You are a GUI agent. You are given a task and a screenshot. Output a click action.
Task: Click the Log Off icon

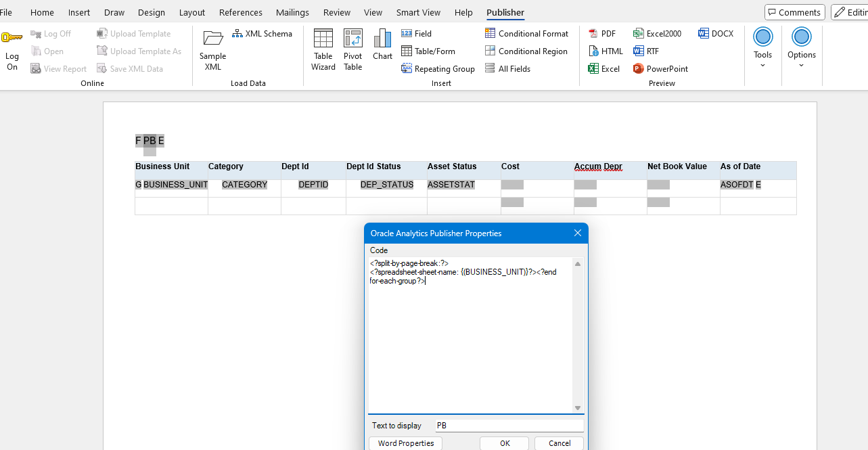pyautogui.click(x=36, y=34)
